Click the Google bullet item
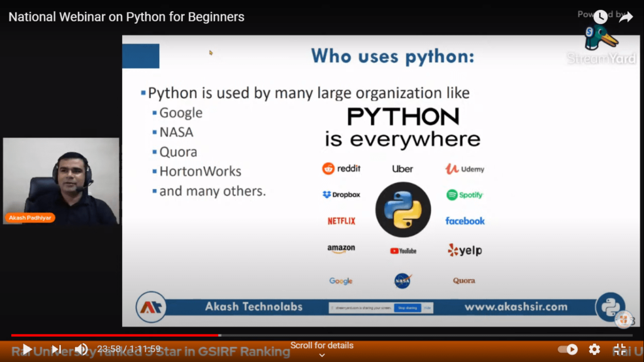 coord(180,113)
